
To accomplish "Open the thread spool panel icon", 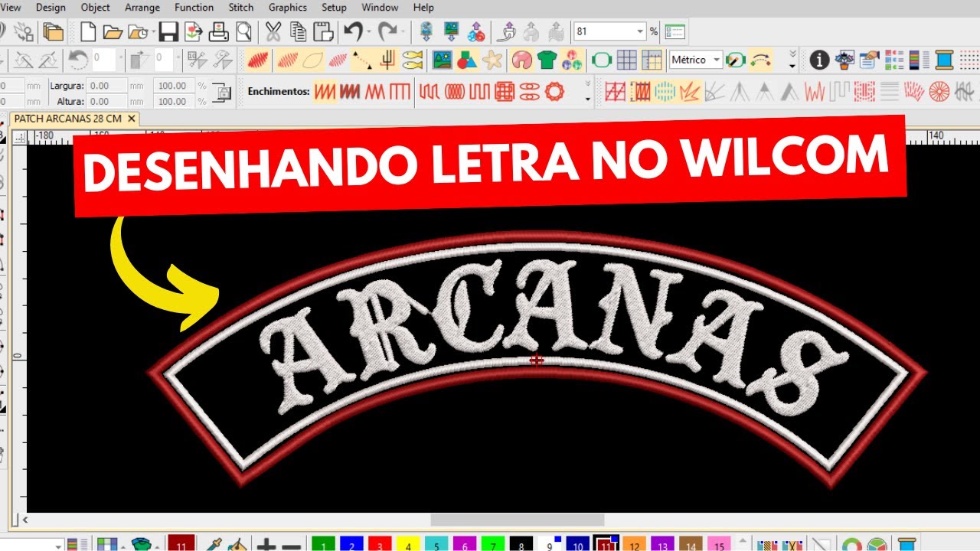I will coord(944,60).
